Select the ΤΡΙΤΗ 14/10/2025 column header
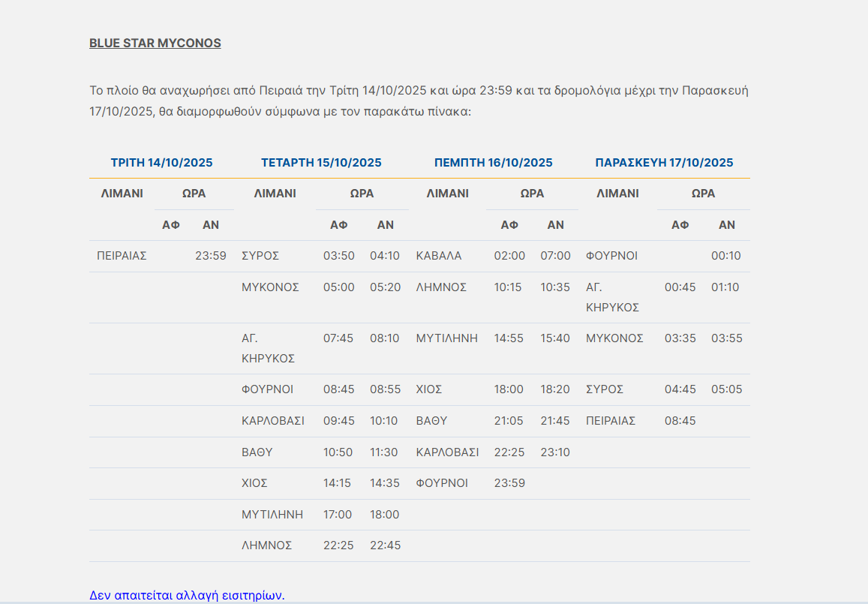868x604 pixels. (x=161, y=163)
